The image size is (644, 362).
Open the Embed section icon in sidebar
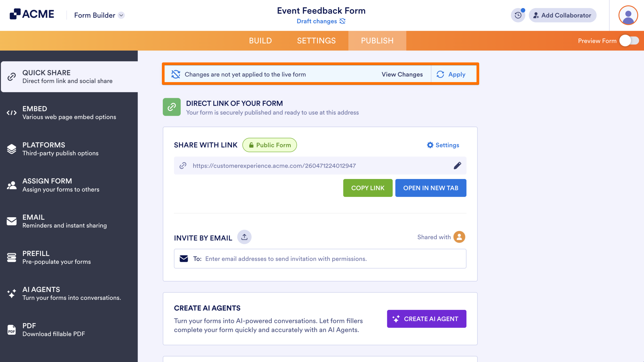pyautogui.click(x=12, y=113)
